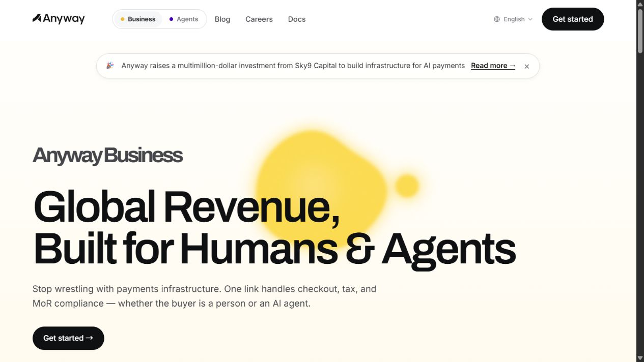
Task: Click the globe language icon
Action: (x=497, y=19)
